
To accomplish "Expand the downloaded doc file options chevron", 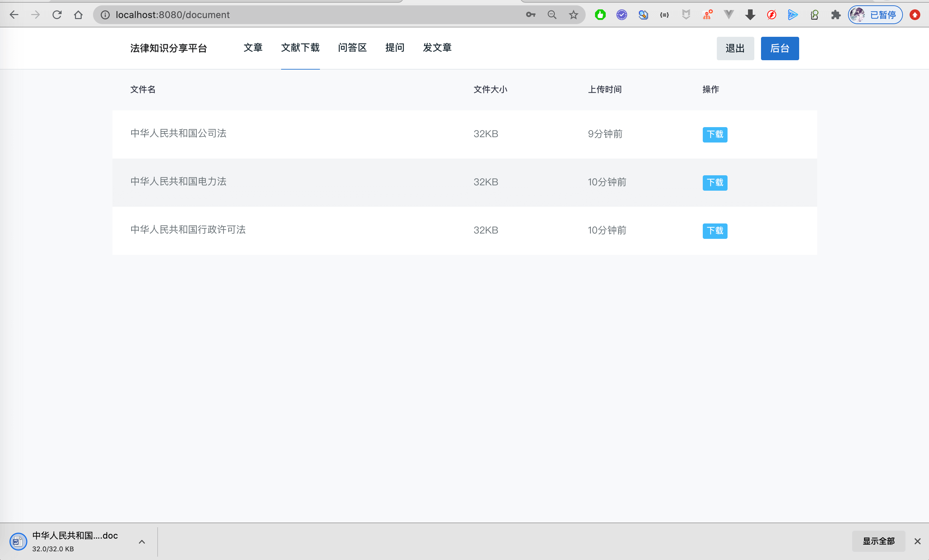I will tap(142, 542).
